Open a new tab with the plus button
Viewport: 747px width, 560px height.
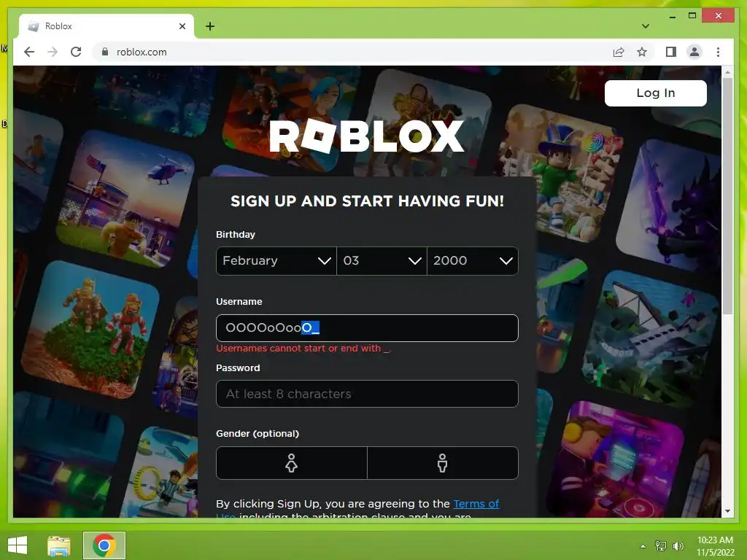pos(210,26)
